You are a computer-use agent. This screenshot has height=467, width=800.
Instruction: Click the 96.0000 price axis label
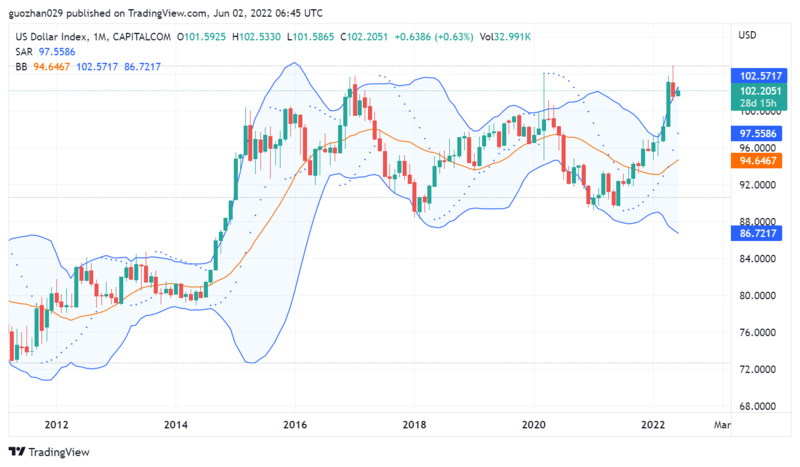pos(757,148)
